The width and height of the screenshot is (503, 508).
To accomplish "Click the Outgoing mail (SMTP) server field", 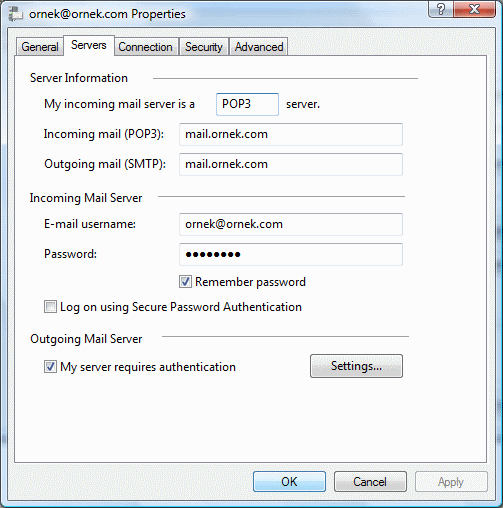I will point(291,164).
